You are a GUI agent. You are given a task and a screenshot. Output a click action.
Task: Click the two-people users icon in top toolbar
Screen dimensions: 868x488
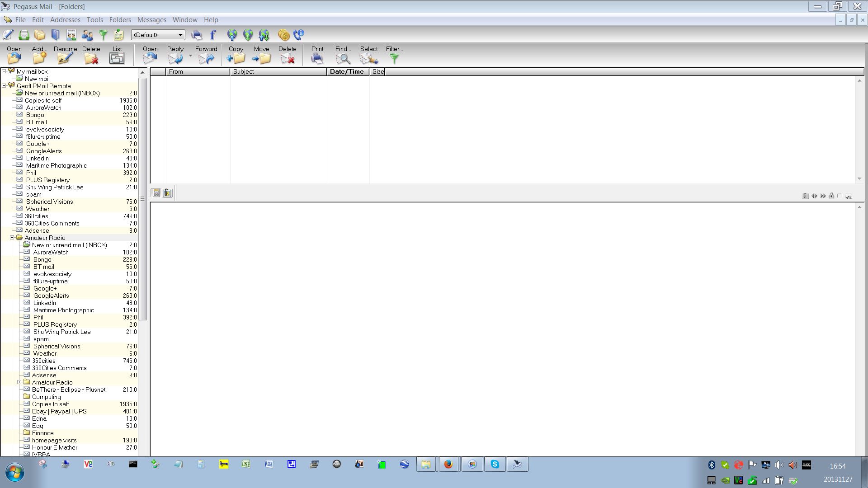87,35
